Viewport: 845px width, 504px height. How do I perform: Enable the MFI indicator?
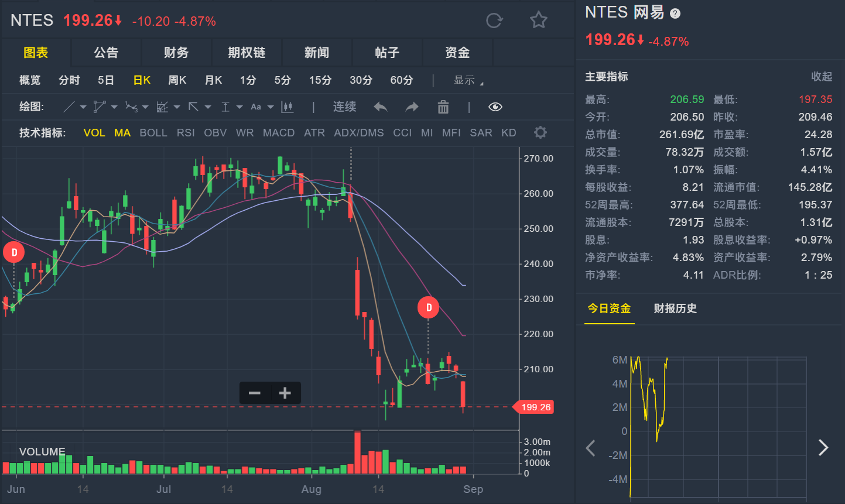pyautogui.click(x=451, y=133)
